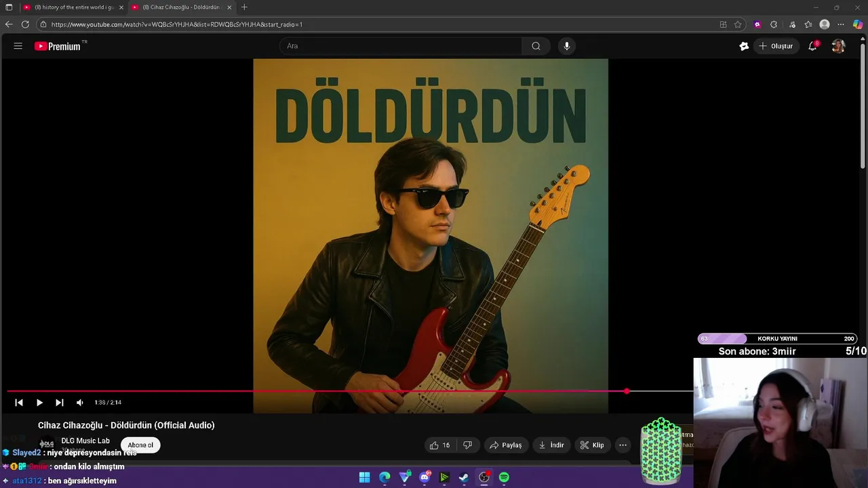Click the star-shaped icon left of Oluştur
The width and height of the screenshot is (868, 488).
(x=744, y=46)
